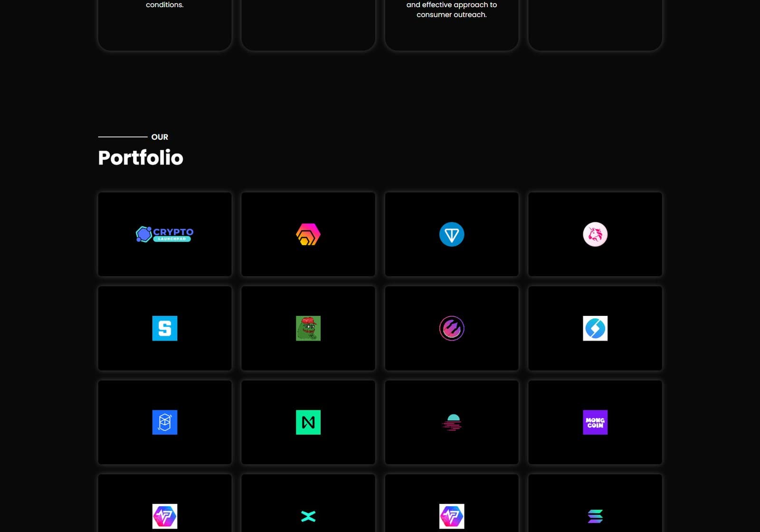Click the OUR label above Portfolio
Viewport: 760px width, 532px height.
(x=160, y=137)
